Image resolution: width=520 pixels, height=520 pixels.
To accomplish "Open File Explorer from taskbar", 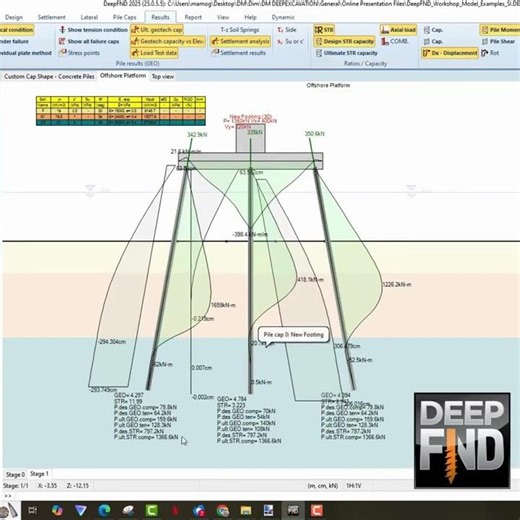I will (x=246, y=510).
